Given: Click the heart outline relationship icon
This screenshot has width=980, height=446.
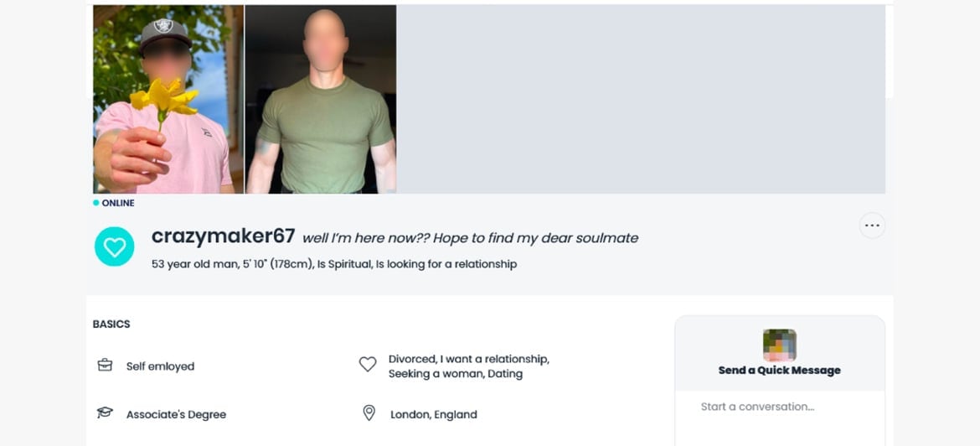Looking at the screenshot, I should pyautogui.click(x=368, y=365).
